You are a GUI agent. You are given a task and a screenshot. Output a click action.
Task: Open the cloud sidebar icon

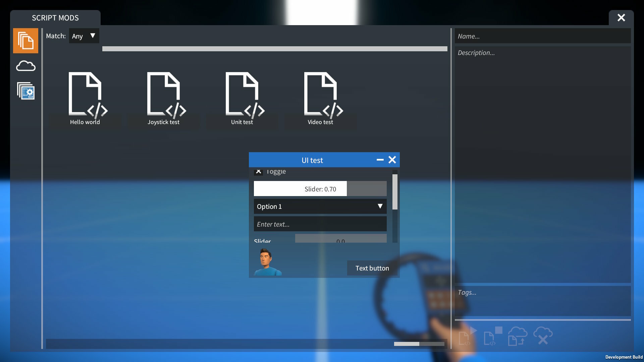click(25, 66)
